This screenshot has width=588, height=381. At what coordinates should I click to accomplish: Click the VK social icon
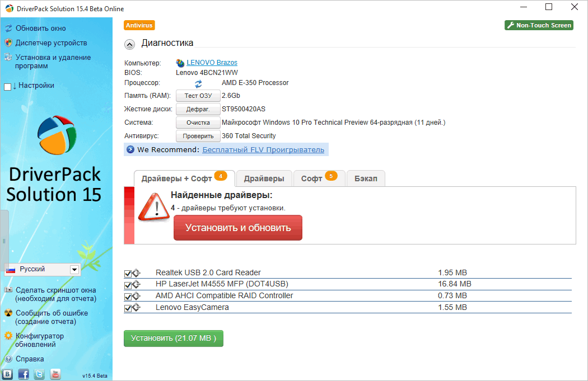tap(7, 374)
